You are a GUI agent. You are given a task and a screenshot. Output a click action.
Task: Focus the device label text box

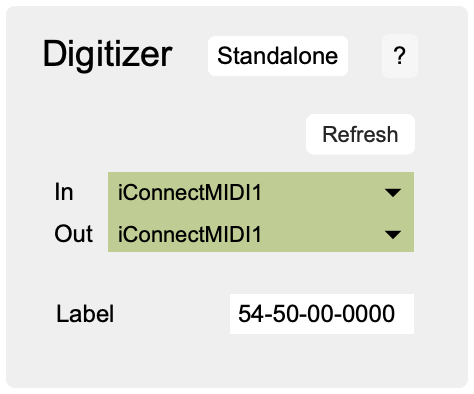click(x=322, y=314)
